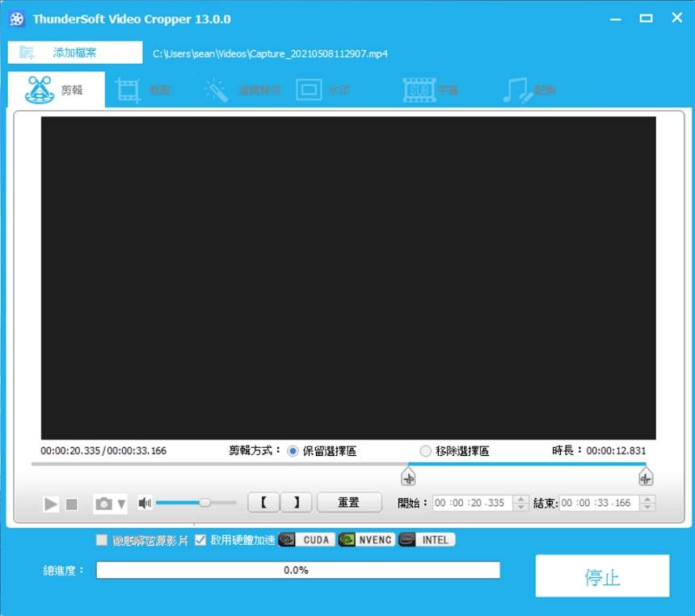Adjust the volume slider knob
This screenshot has width=695, height=616.
[204, 503]
